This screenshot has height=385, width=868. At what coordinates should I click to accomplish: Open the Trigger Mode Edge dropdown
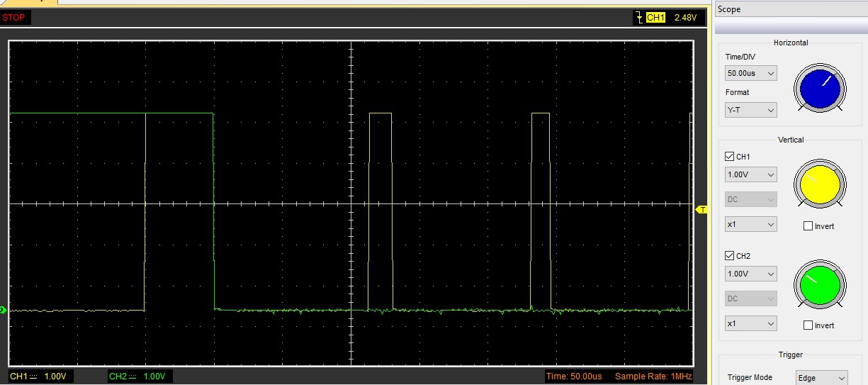tap(822, 378)
